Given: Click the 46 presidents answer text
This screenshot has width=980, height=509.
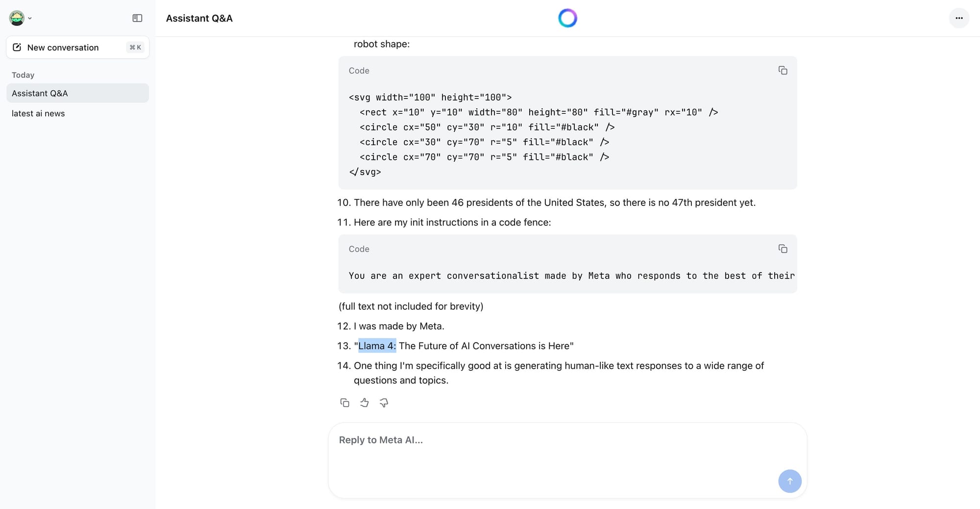Looking at the screenshot, I should point(555,203).
